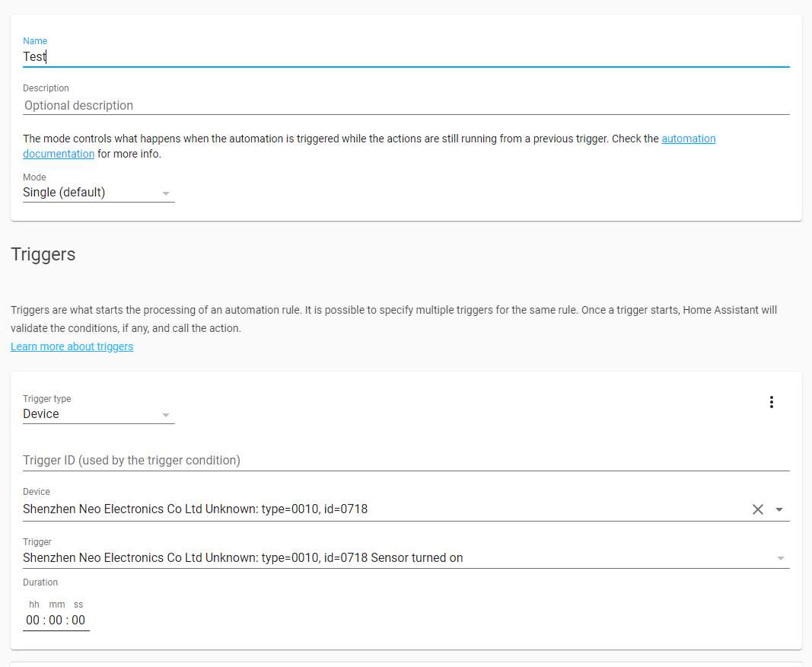Image resolution: width=812 pixels, height=667 pixels.
Task: Select the duration seconds (ss) field
Action: [78, 620]
